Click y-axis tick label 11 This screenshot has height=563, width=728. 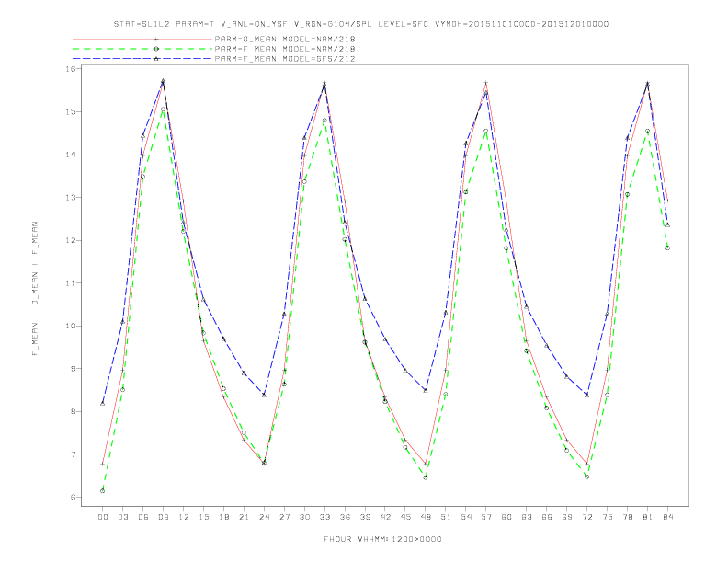[x=71, y=283]
